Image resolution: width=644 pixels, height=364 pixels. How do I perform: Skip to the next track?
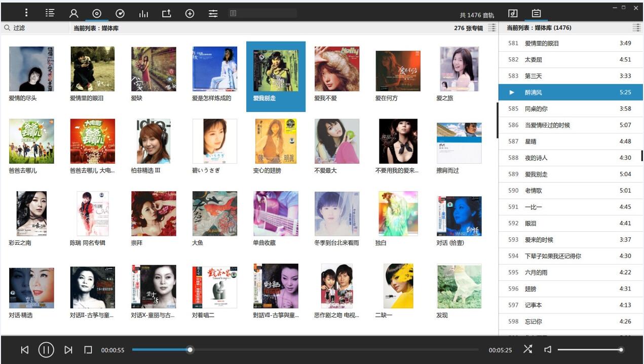click(68, 350)
